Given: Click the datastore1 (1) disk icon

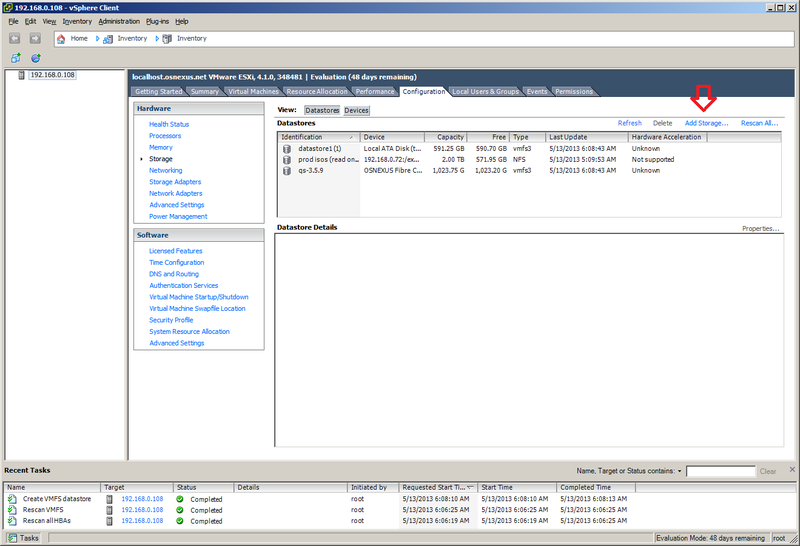Looking at the screenshot, I should click(x=287, y=148).
